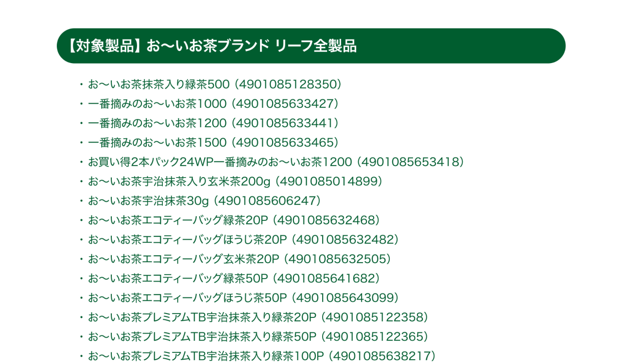The height and width of the screenshot is (364, 622).
Task: Select 一番摘みのお〜いお茶1500 list item
Action: (x=209, y=143)
